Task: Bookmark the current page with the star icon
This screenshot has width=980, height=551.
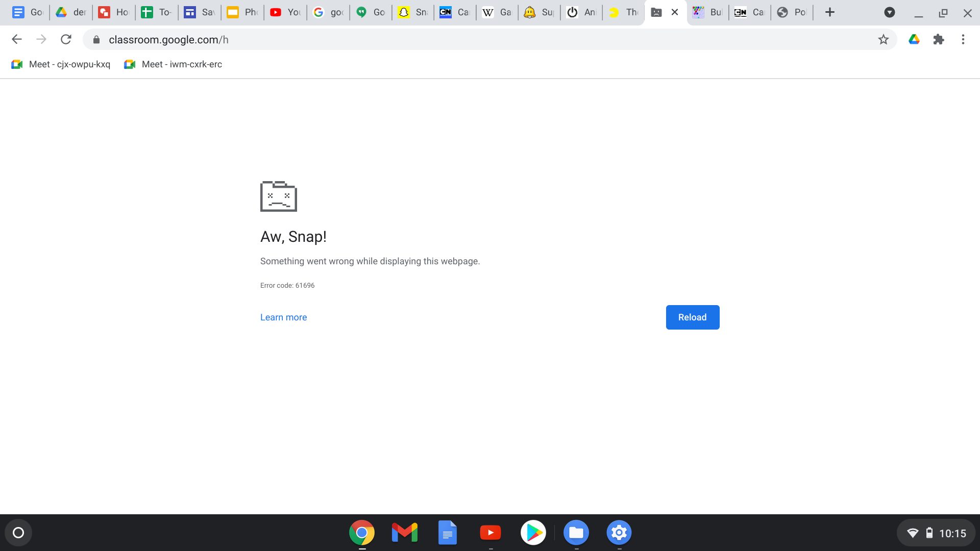Action: point(883,39)
